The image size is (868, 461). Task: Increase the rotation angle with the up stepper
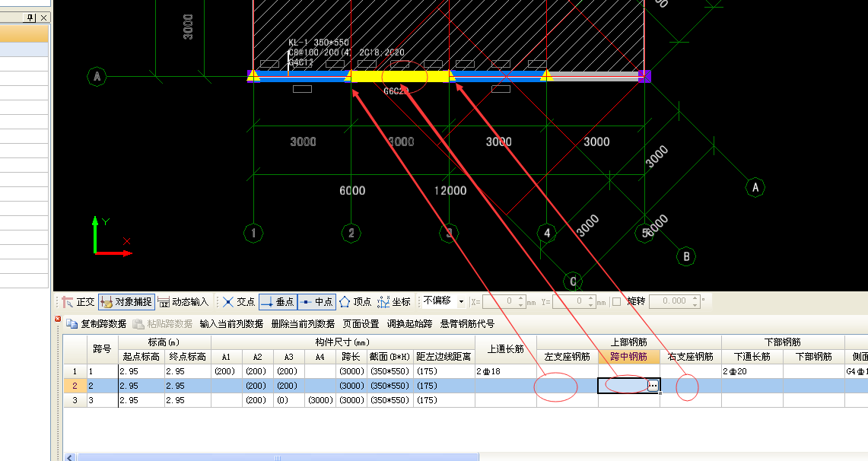tap(695, 298)
